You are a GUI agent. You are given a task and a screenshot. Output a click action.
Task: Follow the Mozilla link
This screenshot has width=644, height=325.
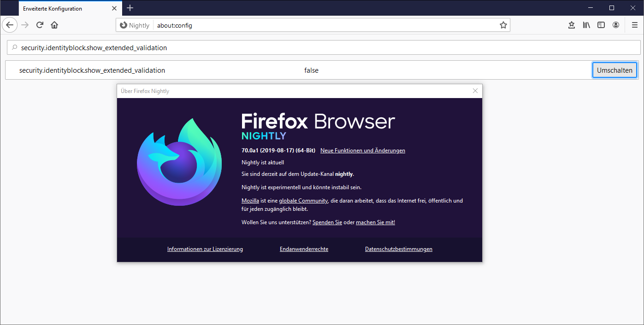[250, 201]
